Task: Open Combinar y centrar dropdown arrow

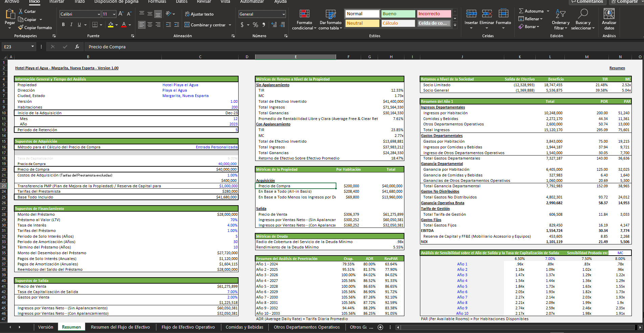Action: [x=230, y=25]
